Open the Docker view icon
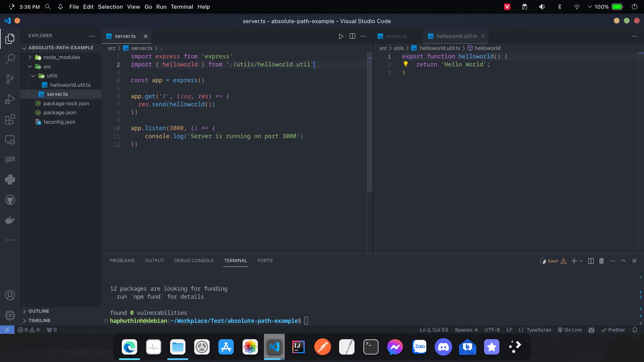 click(x=10, y=220)
